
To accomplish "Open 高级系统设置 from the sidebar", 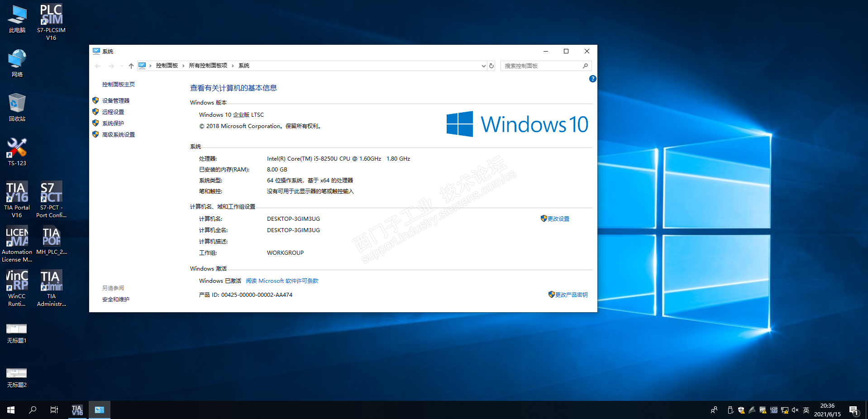I will click(119, 134).
